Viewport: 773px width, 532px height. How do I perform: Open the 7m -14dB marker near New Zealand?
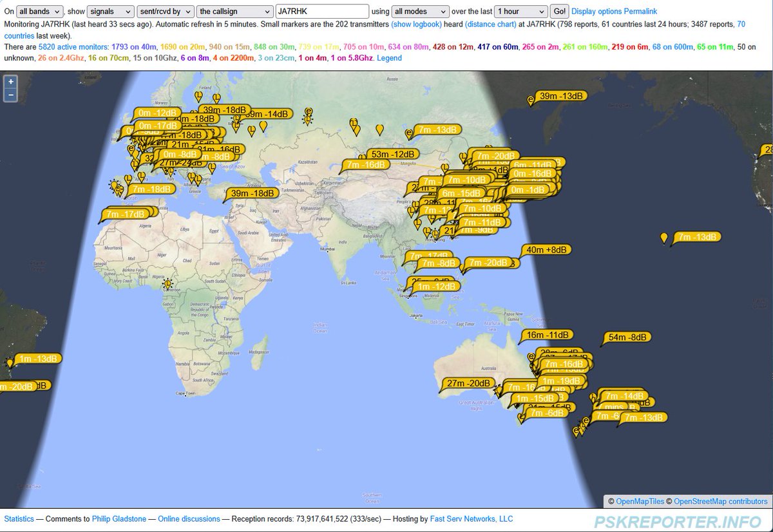click(x=624, y=395)
